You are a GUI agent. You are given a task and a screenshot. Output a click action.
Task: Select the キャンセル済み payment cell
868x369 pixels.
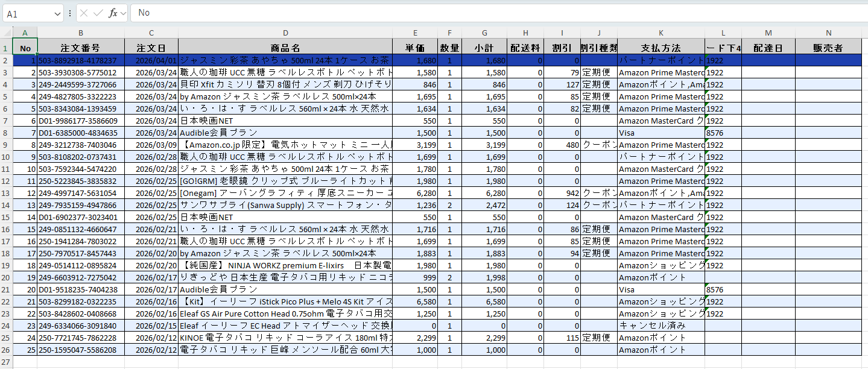pyautogui.click(x=661, y=326)
